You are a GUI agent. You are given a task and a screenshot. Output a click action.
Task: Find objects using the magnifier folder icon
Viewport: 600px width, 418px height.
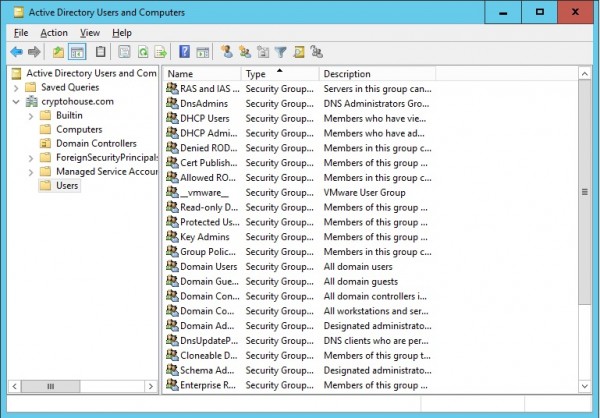click(299, 52)
